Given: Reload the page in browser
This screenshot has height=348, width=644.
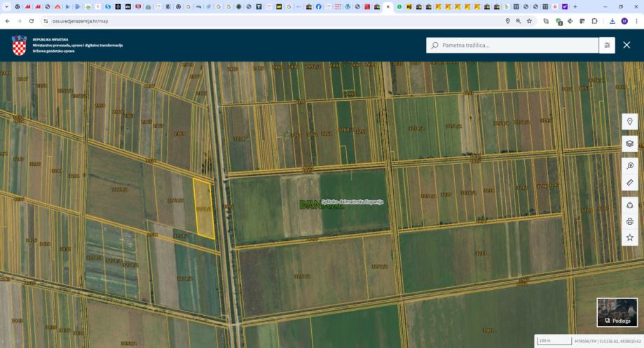Looking at the screenshot, I should [x=31, y=21].
